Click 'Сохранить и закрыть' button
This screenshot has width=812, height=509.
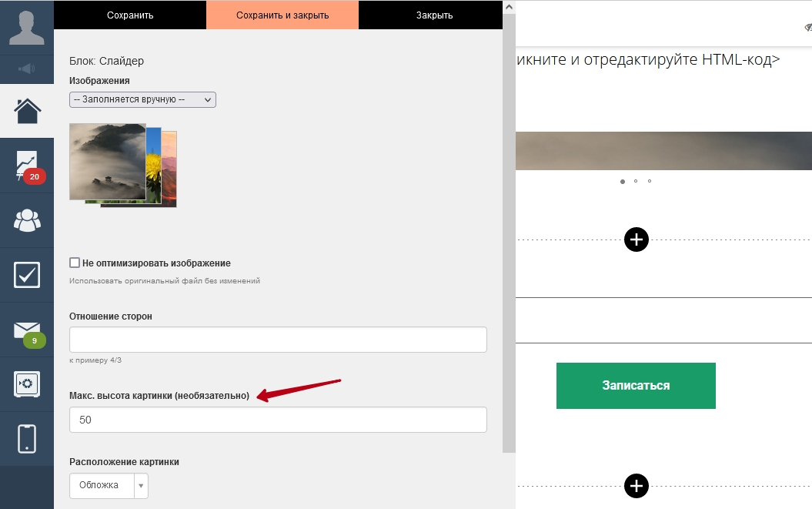click(282, 15)
